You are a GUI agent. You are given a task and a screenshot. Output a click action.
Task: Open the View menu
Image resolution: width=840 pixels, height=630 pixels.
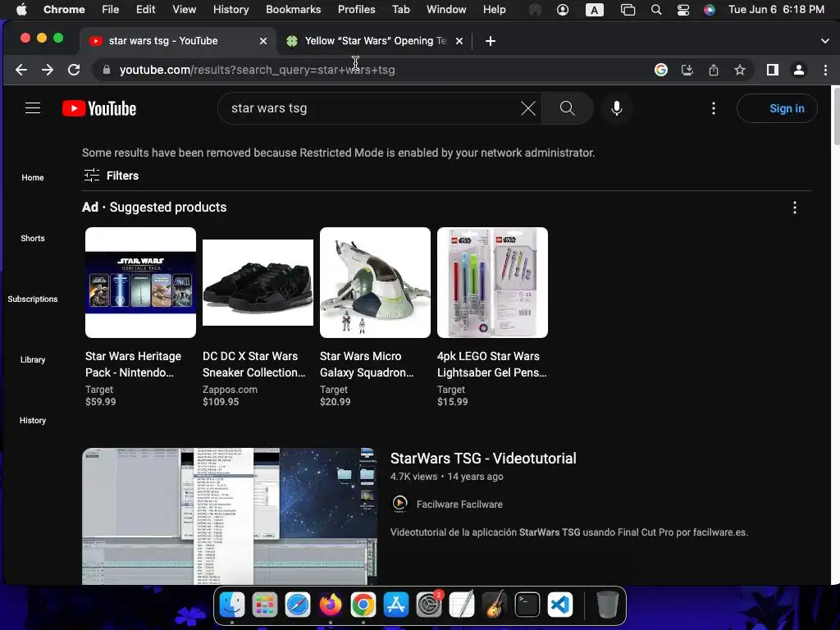click(184, 10)
